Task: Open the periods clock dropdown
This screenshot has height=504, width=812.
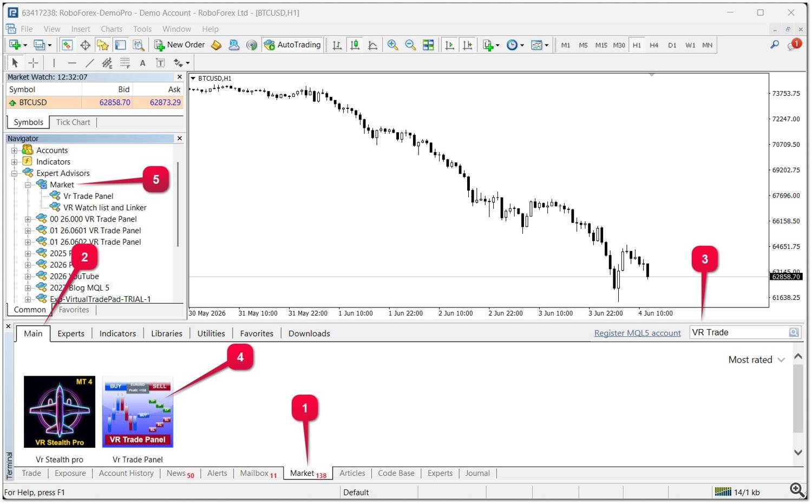Action: click(x=522, y=45)
